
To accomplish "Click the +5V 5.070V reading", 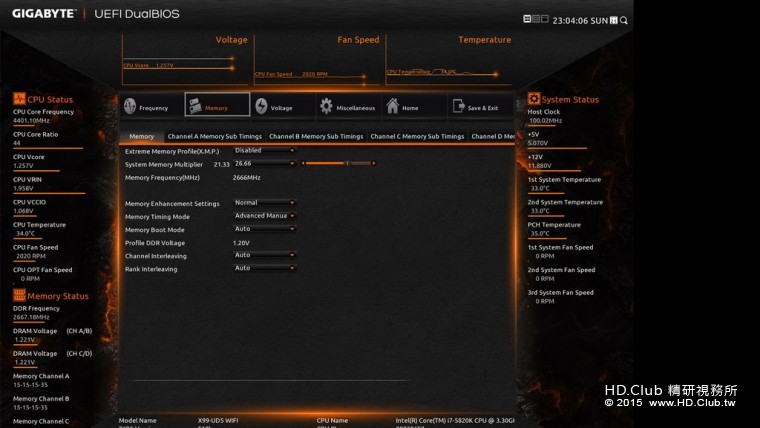I will (538, 143).
